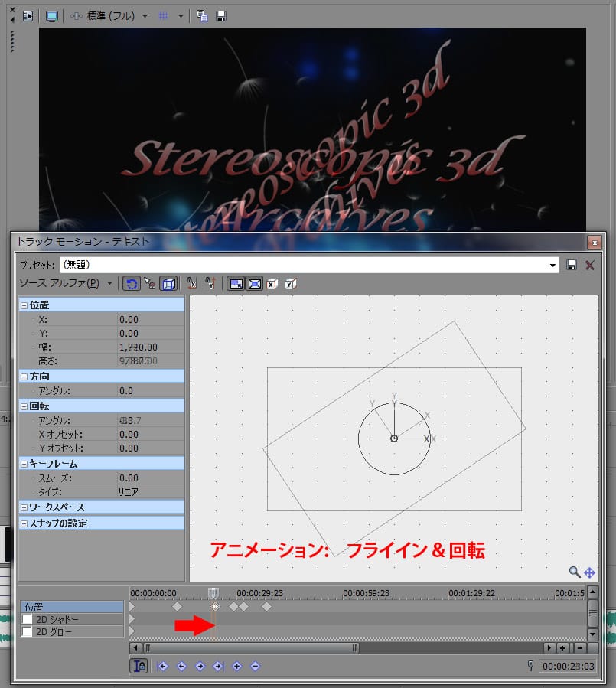This screenshot has height=688, width=616.
Task: Expand the ワークスペース section
Action: (x=24, y=507)
